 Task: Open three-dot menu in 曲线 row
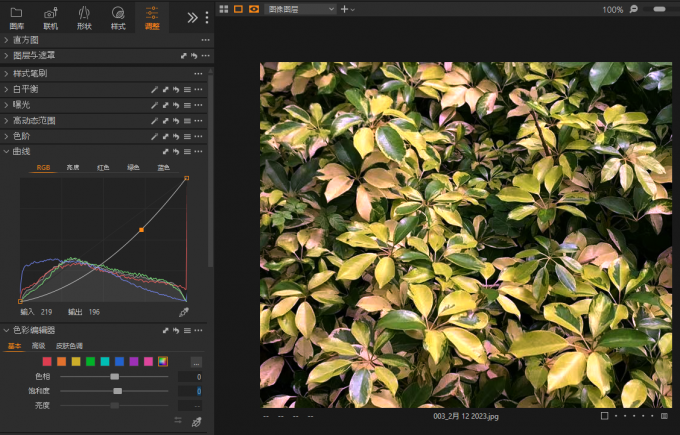point(198,151)
